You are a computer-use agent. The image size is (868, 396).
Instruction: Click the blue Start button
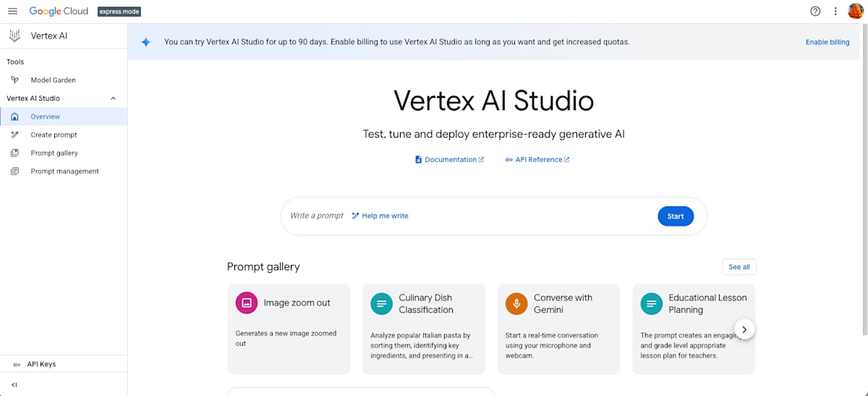pyautogui.click(x=676, y=216)
